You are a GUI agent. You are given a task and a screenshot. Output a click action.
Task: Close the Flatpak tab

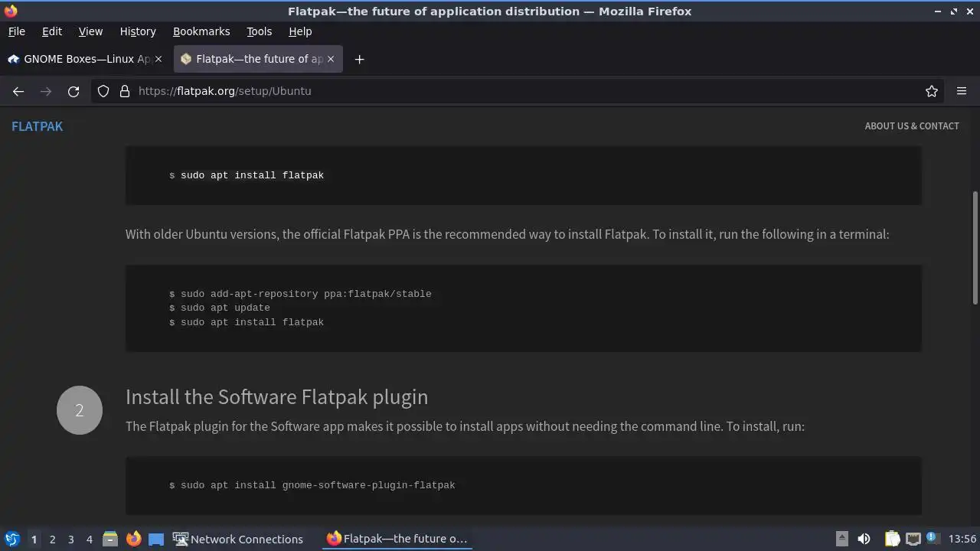click(x=331, y=59)
